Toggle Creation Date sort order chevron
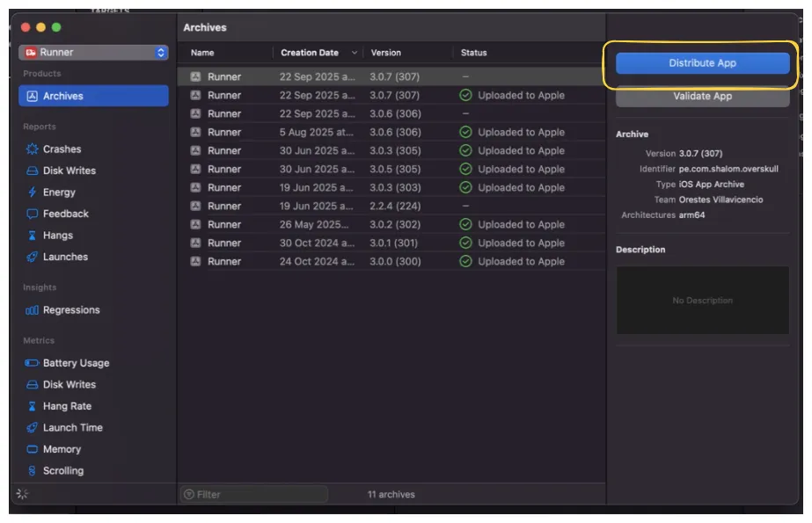 point(355,53)
